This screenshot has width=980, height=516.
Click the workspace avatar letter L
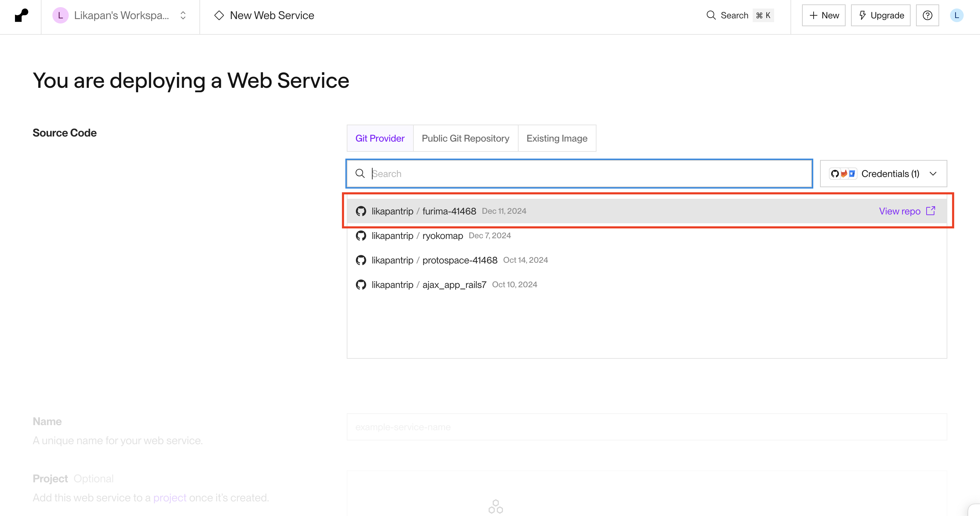tap(60, 15)
